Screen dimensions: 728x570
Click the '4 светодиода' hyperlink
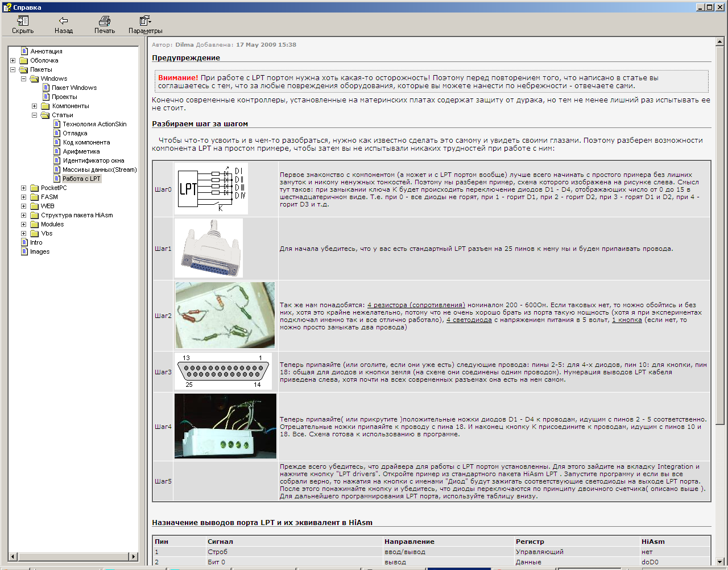click(469, 320)
